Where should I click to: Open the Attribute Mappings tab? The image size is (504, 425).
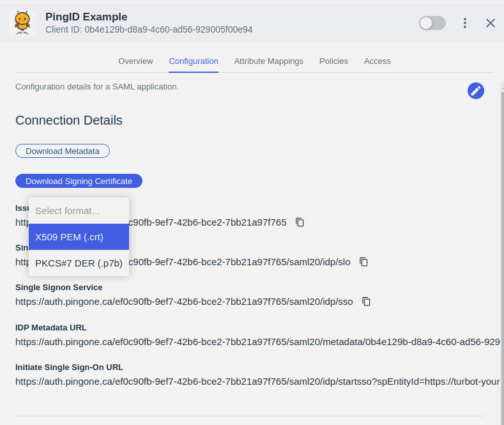[x=269, y=61]
